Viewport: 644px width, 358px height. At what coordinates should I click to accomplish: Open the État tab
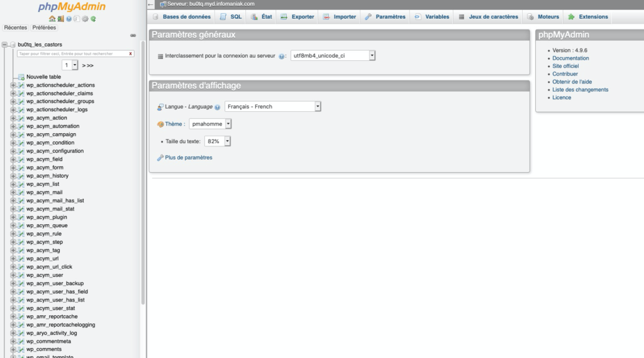pyautogui.click(x=262, y=17)
